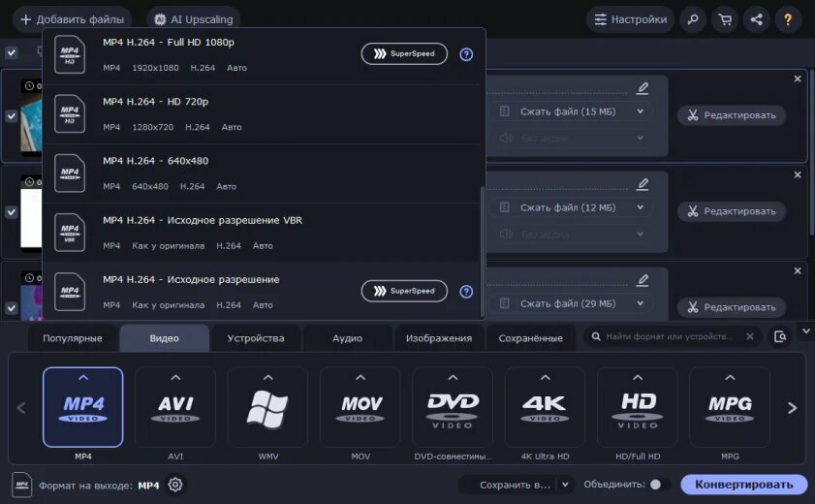Open output format gear settings
The width and height of the screenshot is (815, 504).
(175, 485)
